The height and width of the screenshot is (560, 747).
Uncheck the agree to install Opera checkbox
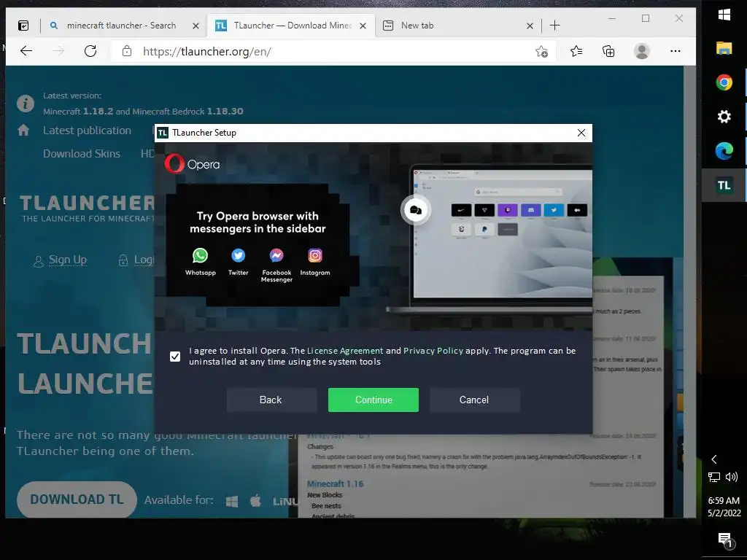(x=175, y=356)
